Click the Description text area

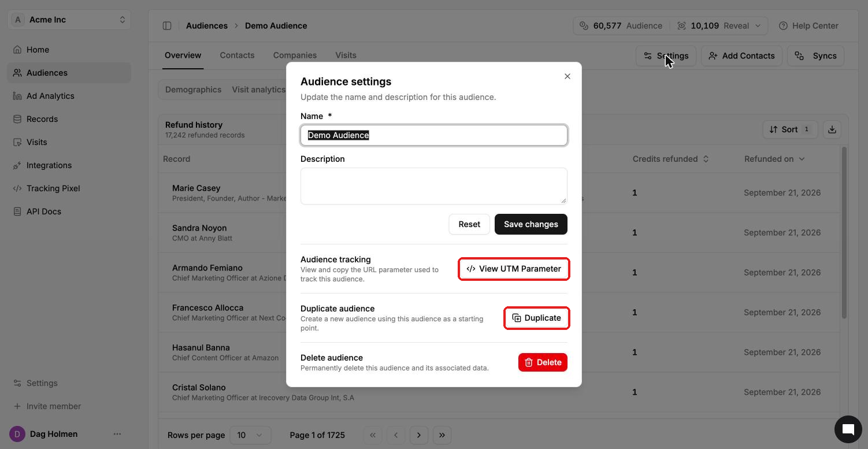point(434,186)
